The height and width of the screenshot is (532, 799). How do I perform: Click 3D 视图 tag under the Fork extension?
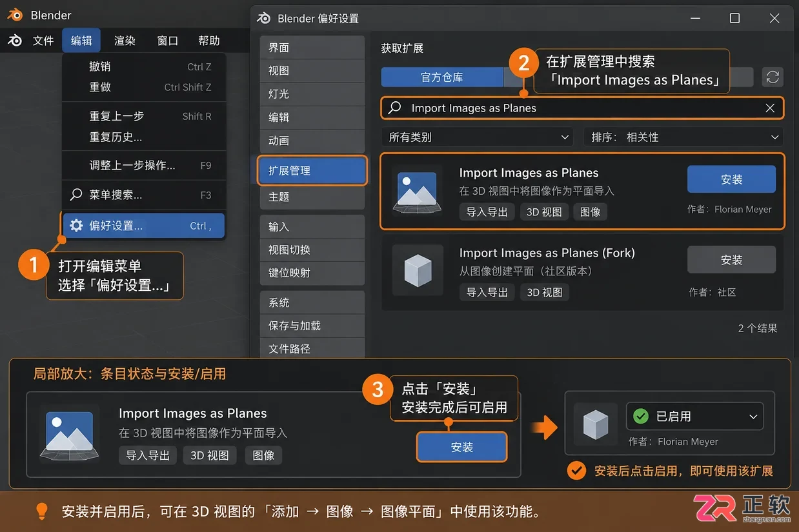click(544, 293)
